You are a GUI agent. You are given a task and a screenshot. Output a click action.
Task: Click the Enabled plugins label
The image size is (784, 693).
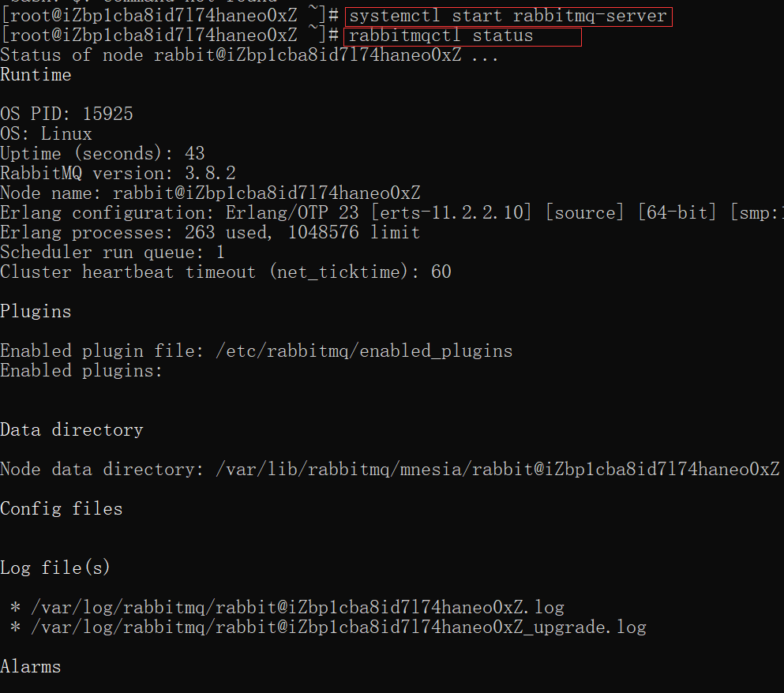click(81, 371)
